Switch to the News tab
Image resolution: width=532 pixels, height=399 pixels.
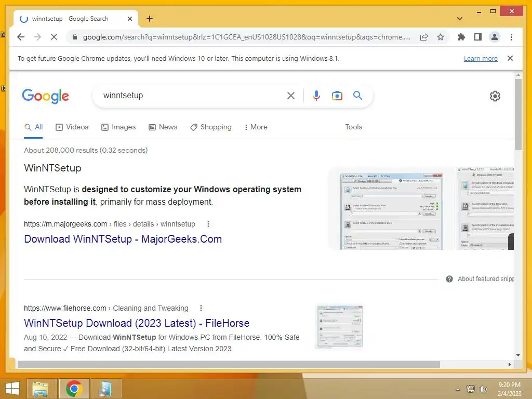tap(163, 127)
